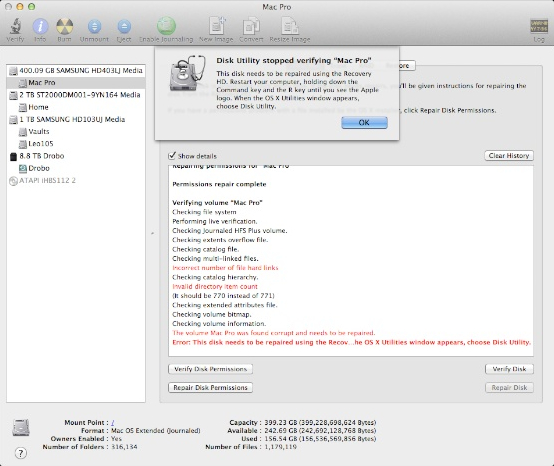Click the Repair Disk button
Image resolution: width=554 pixels, height=466 pixels.
(x=509, y=388)
